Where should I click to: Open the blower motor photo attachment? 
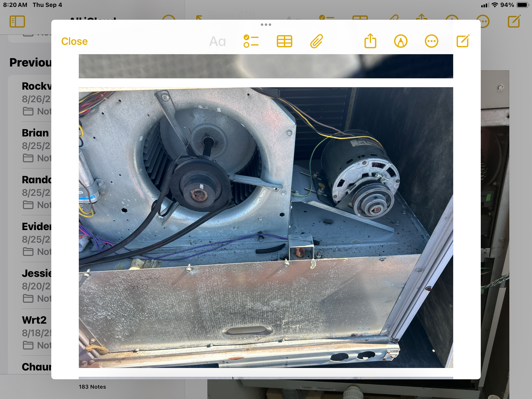point(266,227)
